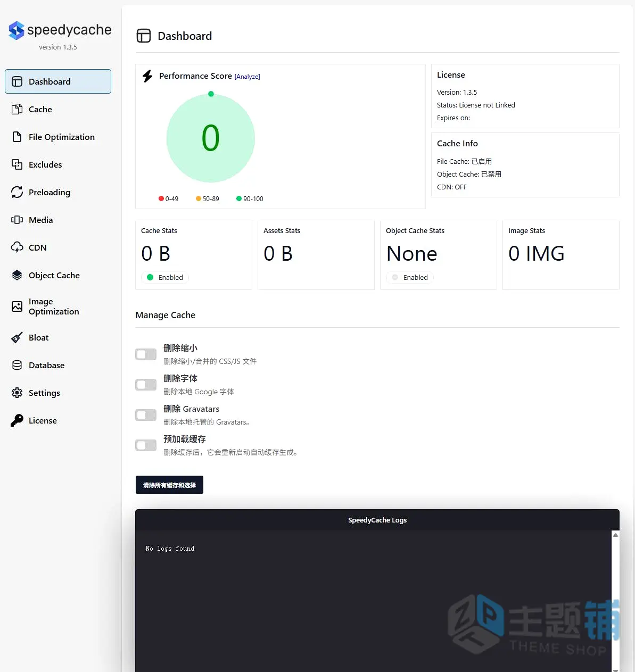
Task: Select Preloading in the sidebar
Action: (58, 192)
